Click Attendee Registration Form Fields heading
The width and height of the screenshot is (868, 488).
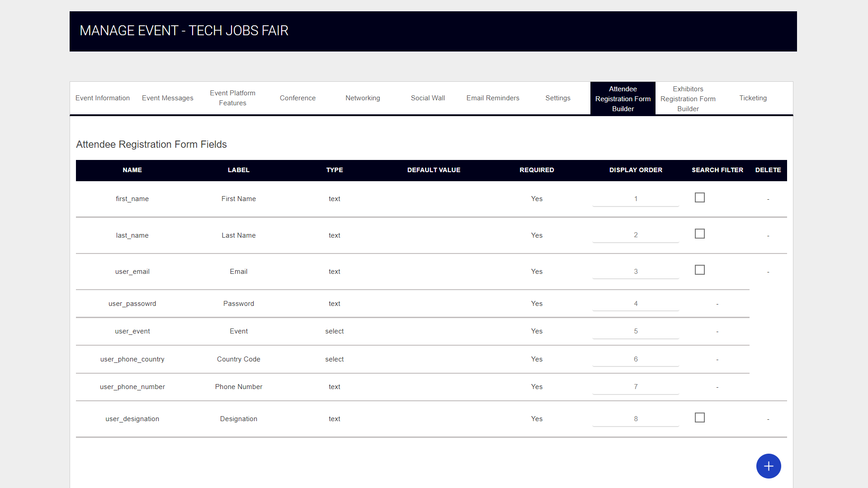151,144
